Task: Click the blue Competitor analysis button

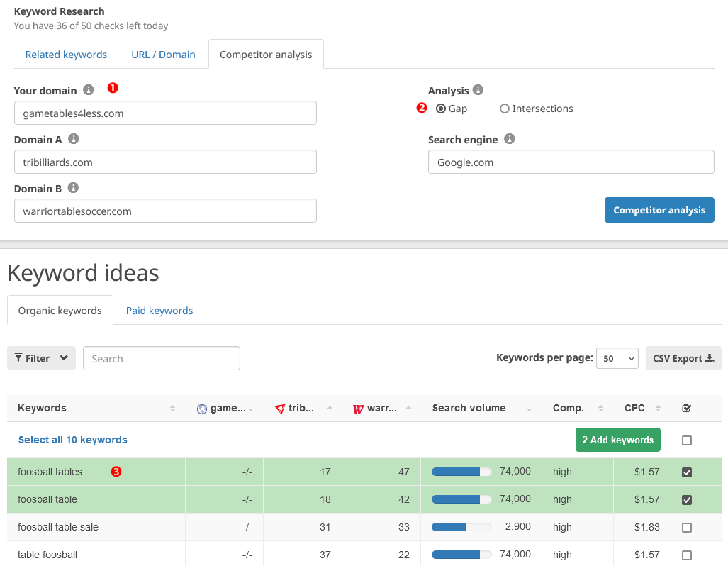Action: tap(659, 210)
